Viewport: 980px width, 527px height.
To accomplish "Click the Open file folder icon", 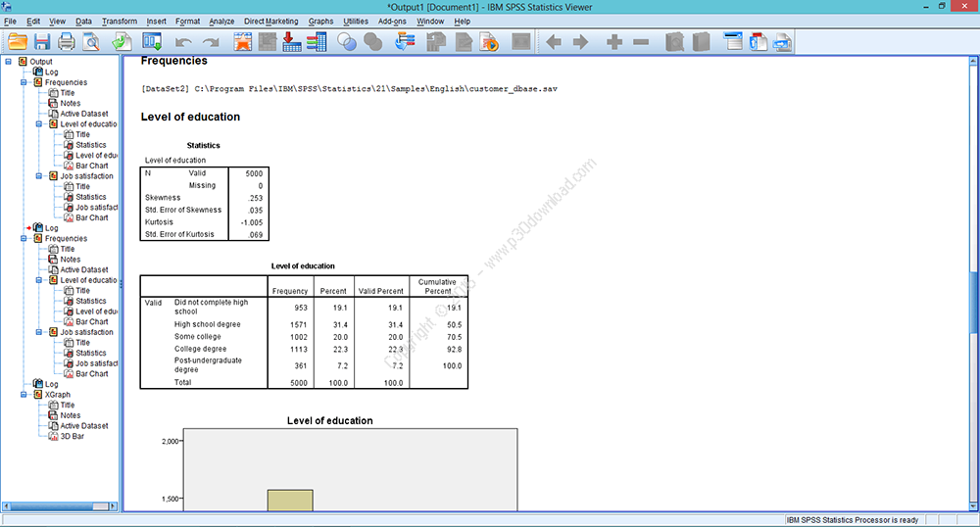I will pos(18,42).
